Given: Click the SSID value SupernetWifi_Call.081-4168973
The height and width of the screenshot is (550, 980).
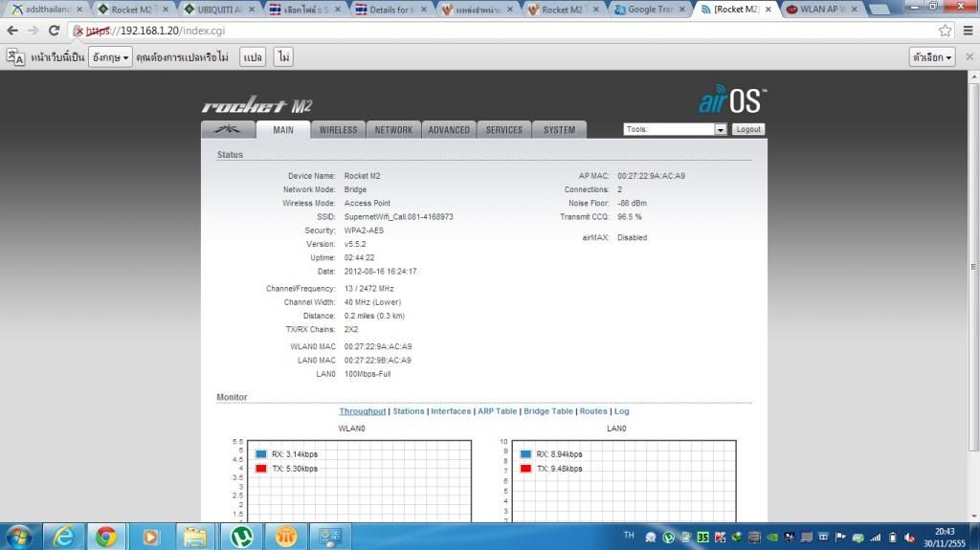Looking at the screenshot, I should [399, 217].
